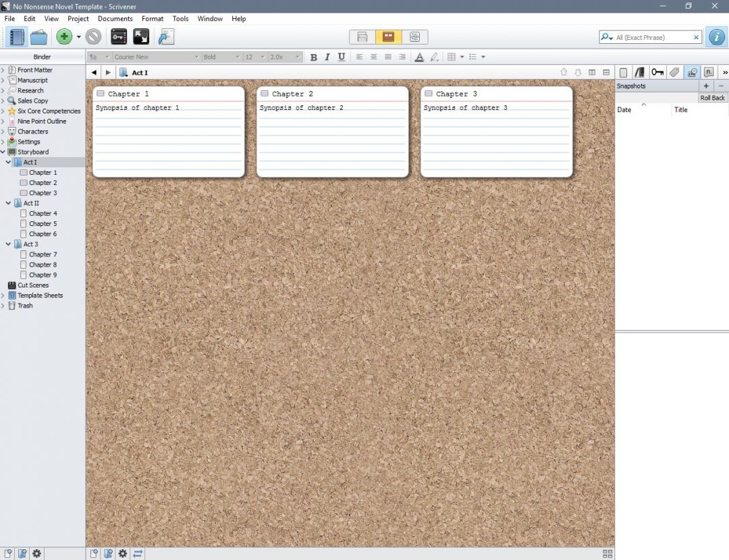Click the add snapshot plus button

[x=706, y=86]
